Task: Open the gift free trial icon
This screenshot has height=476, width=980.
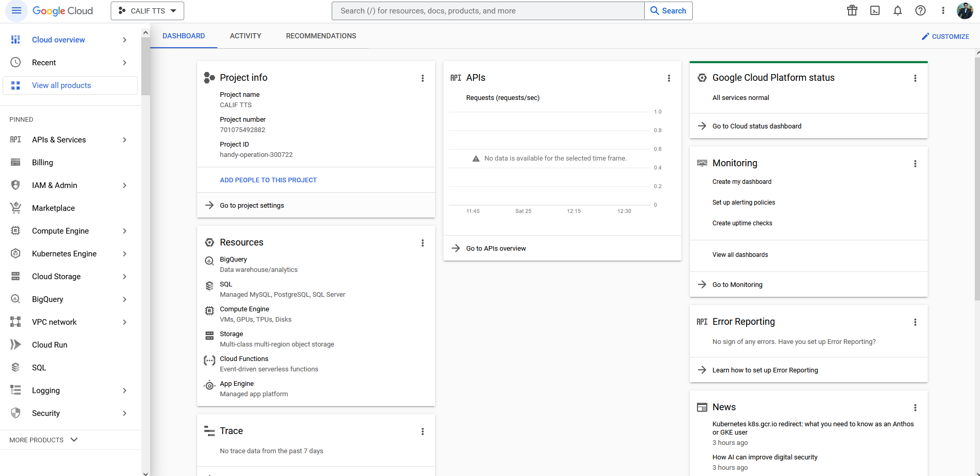Action: pos(852,10)
